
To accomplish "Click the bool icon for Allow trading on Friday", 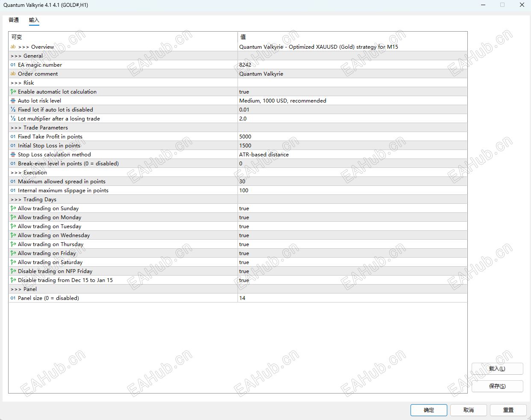I will point(13,253).
